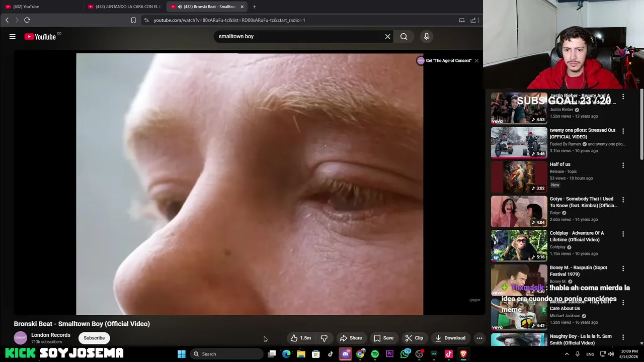Image resolution: width=644 pixels, height=362 pixels.
Task: Pause video by clicking the player
Action: (x=250, y=184)
